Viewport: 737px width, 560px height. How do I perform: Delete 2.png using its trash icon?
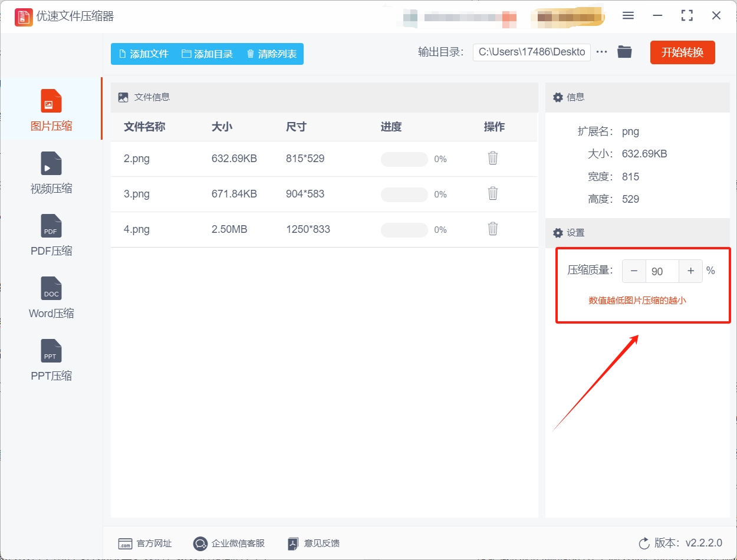[492, 159]
